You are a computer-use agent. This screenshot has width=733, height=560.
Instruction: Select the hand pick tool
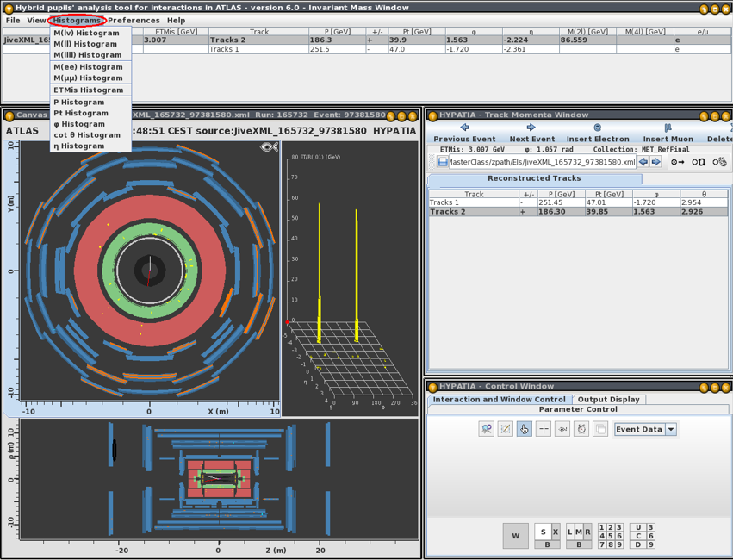coord(525,429)
